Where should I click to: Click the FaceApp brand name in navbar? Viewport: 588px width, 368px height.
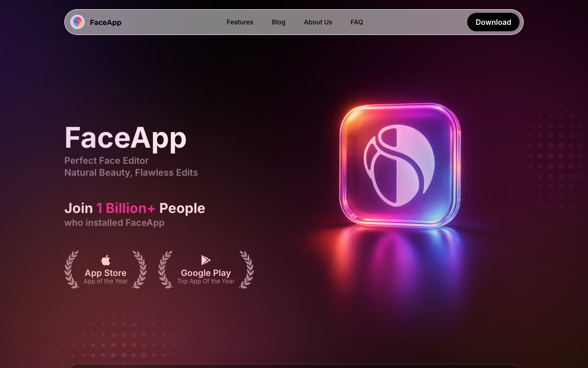coord(106,23)
